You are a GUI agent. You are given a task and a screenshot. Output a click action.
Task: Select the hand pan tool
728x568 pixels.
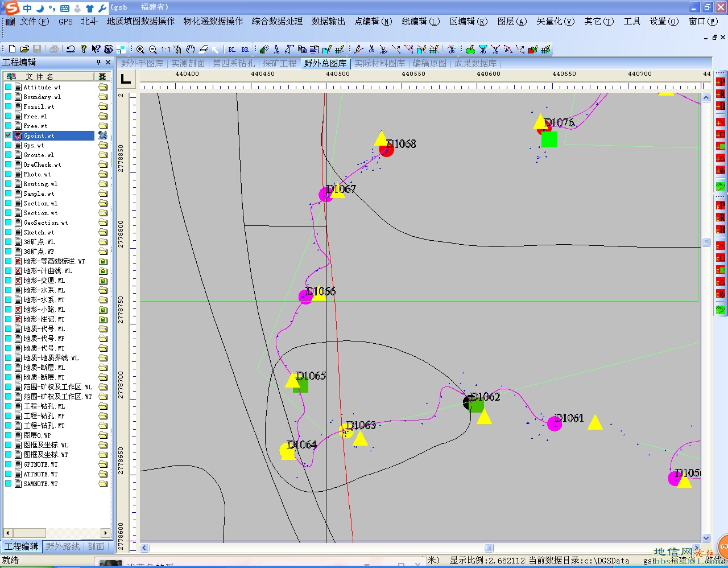click(191, 50)
